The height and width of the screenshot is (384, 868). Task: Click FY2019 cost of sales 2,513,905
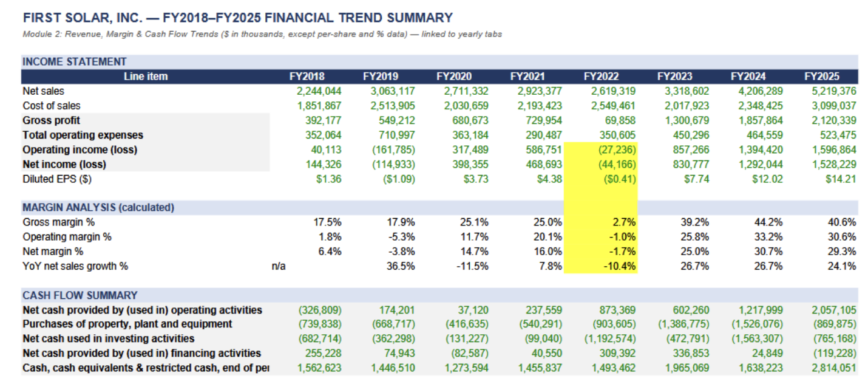click(393, 106)
